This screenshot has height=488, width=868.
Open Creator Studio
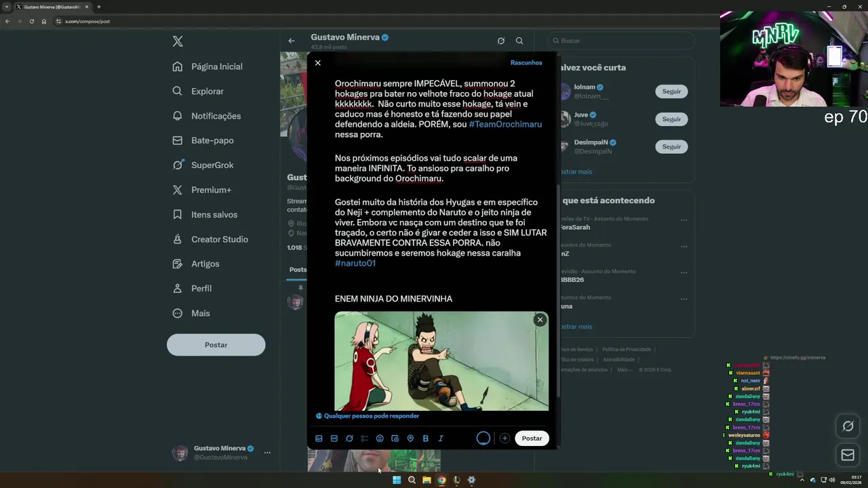[x=210, y=239]
